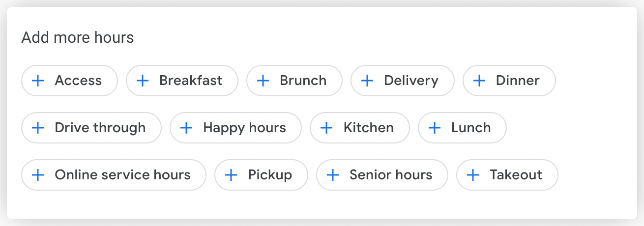Click the plus icon beside Access
The width and height of the screenshot is (644, 226).
click(x=38, y=81)
